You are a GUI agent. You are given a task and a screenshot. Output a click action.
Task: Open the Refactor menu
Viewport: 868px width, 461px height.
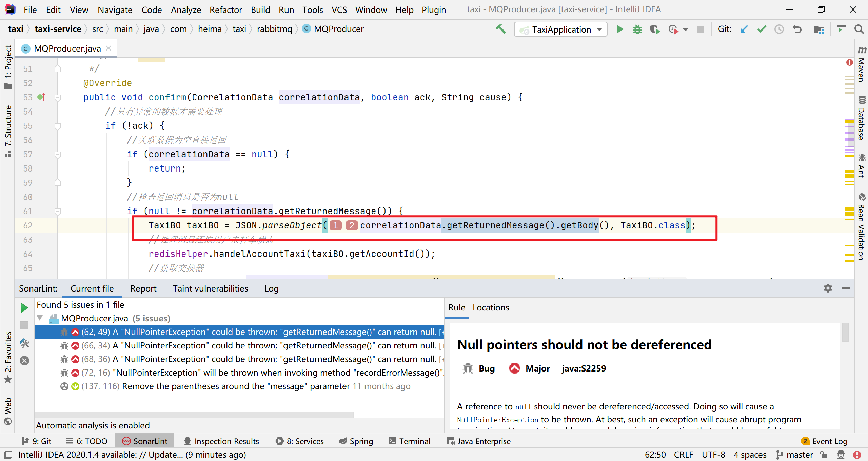(225, 10)
